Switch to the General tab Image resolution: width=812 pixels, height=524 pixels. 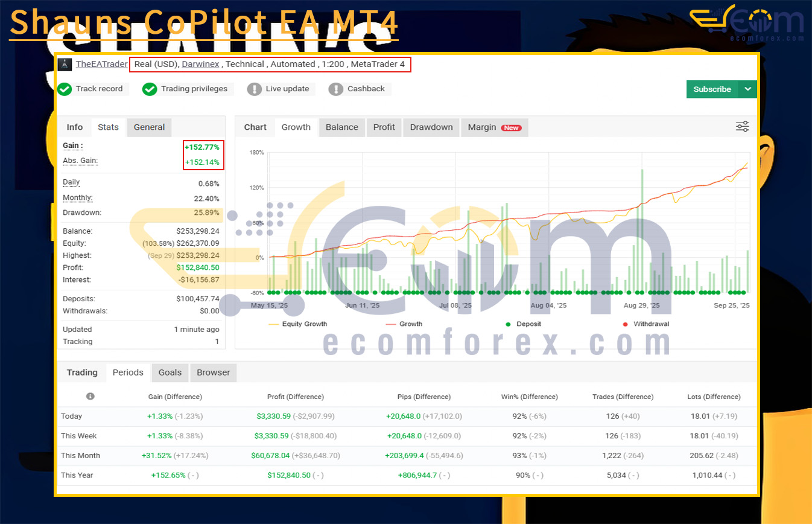coord(149,127)
